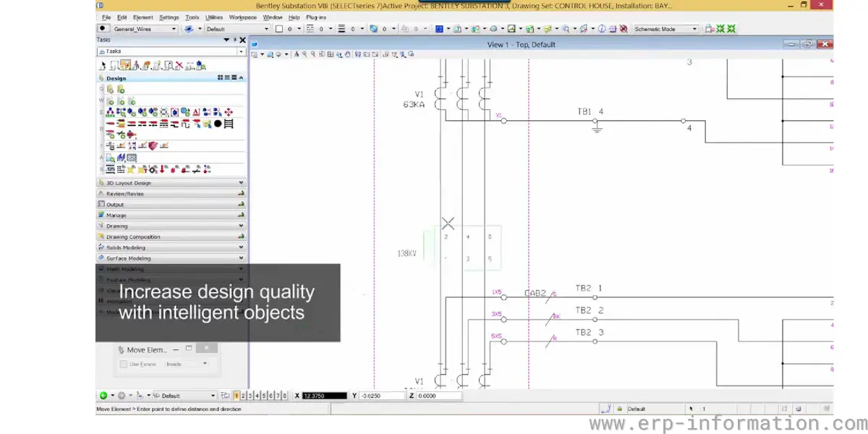Click the View Attributes icon in View 1
The width and height of the screenshot is (868, 434).
[x=255, y=54]
